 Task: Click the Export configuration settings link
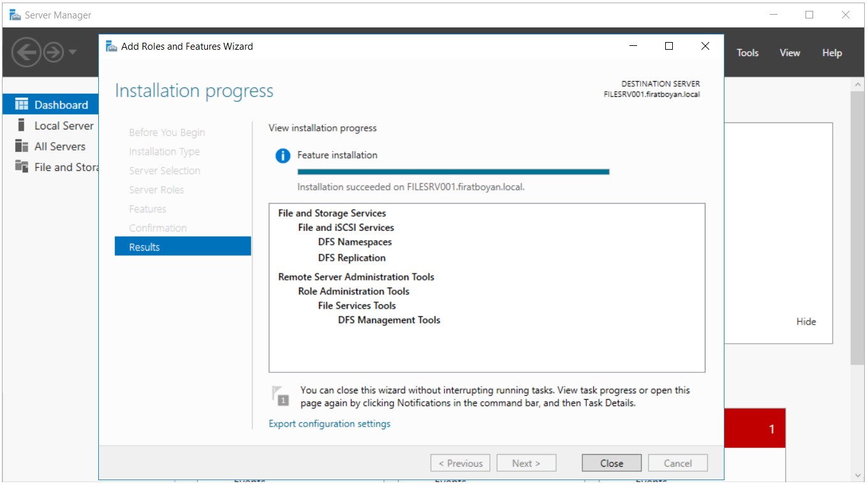330,423
